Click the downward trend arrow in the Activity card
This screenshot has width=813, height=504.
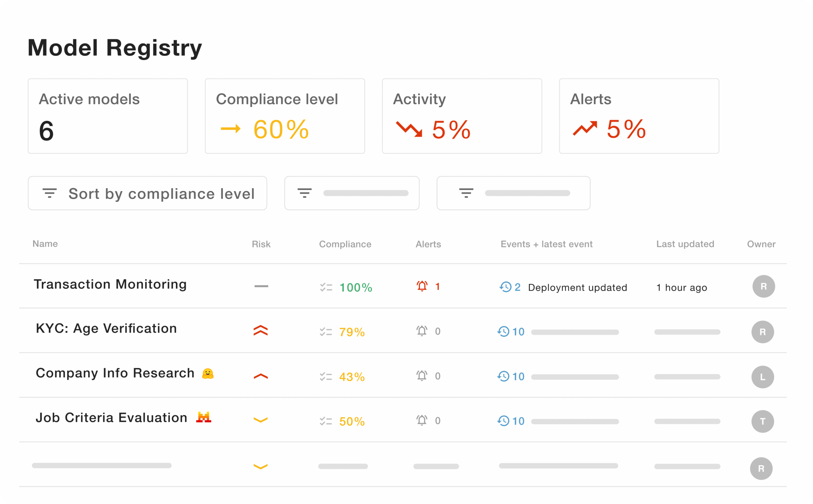pos(409,129)
